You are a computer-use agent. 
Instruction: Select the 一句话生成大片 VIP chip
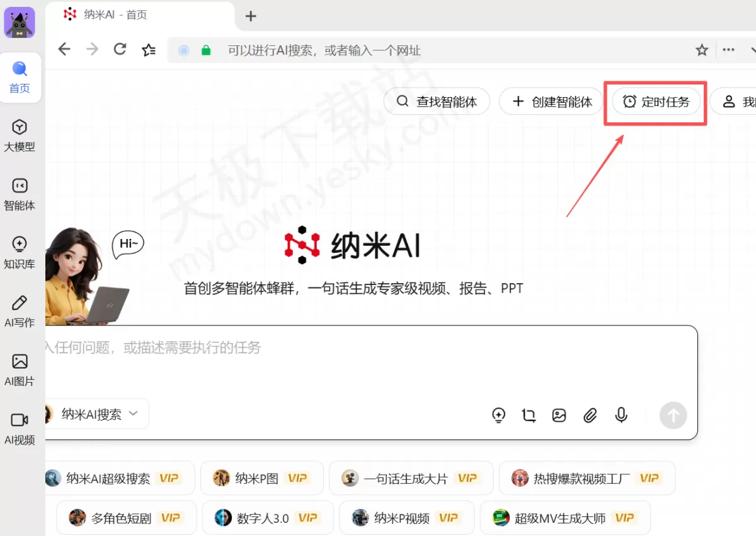411,478
